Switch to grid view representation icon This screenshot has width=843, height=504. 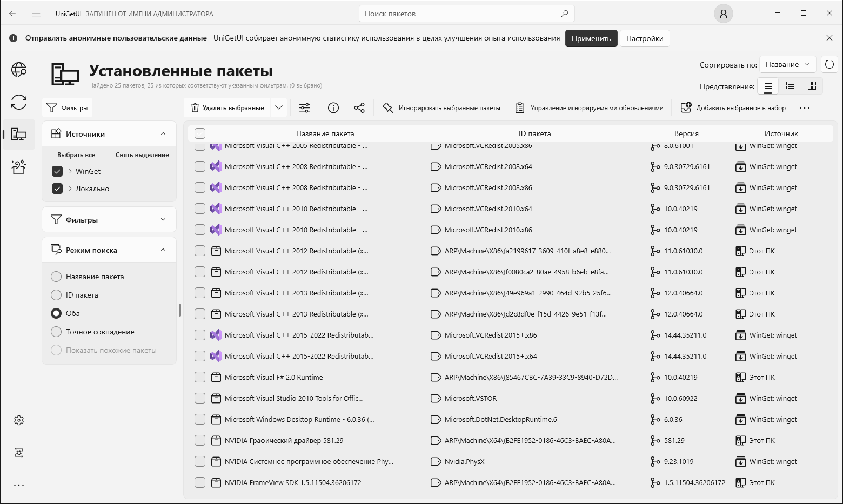(x=812, y=86)
